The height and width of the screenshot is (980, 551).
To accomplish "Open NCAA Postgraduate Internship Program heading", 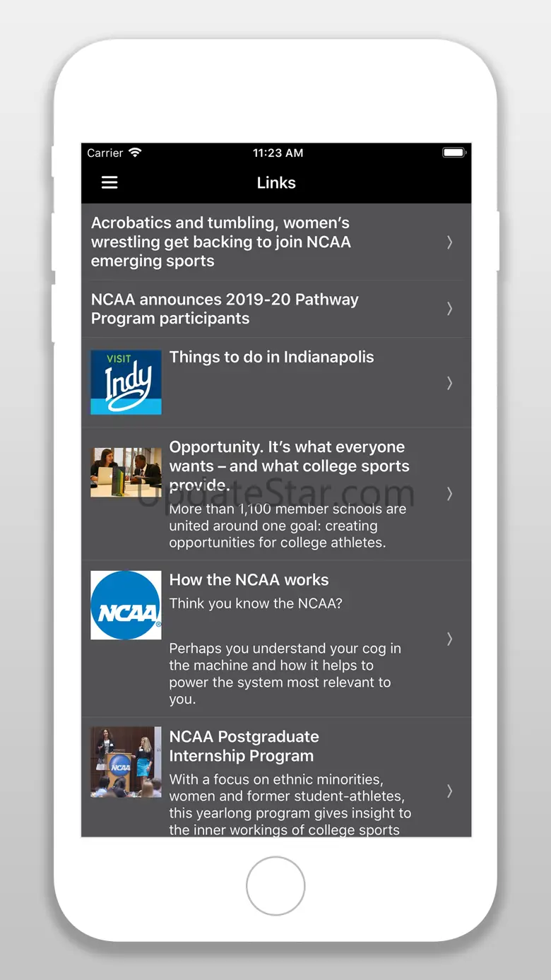I will pos(244,746).
